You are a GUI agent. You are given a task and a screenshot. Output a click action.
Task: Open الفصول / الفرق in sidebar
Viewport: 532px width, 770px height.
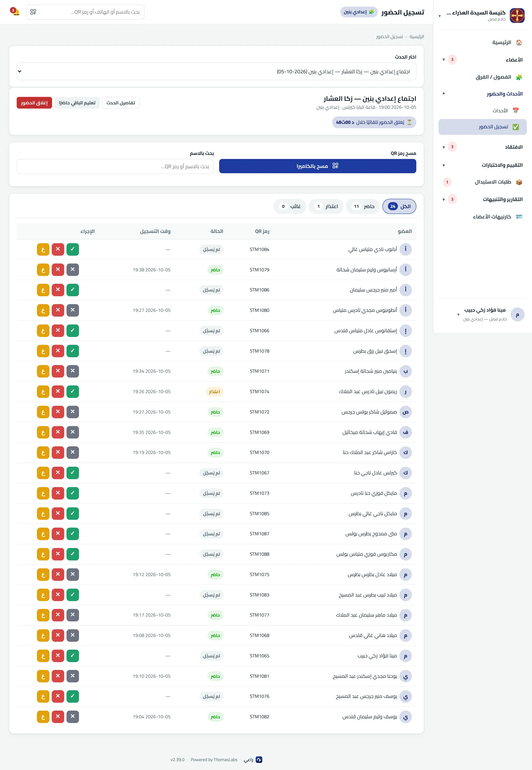click(482, 77)
